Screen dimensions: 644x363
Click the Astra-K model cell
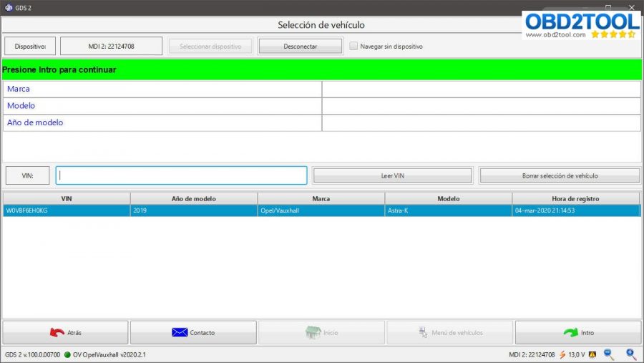pyautogui.click(x=449, y=210)
